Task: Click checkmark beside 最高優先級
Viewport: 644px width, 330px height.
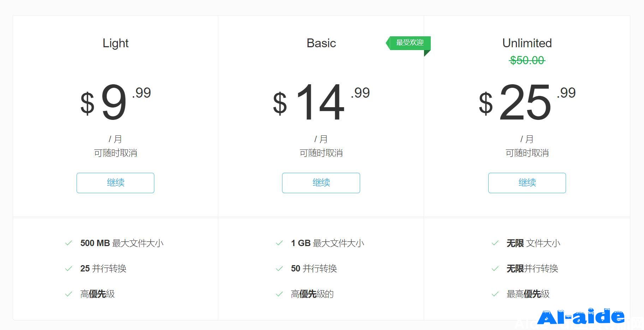Action: [x=495, y=294]
